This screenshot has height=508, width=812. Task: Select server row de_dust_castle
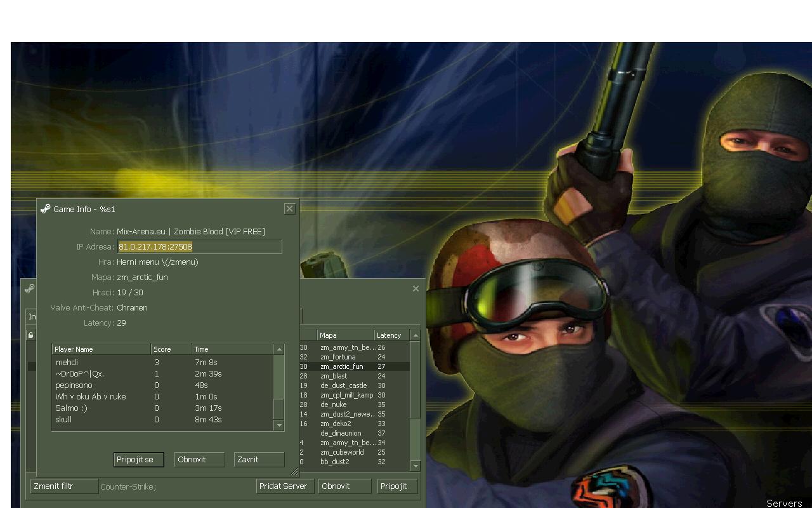pos(354,385)
